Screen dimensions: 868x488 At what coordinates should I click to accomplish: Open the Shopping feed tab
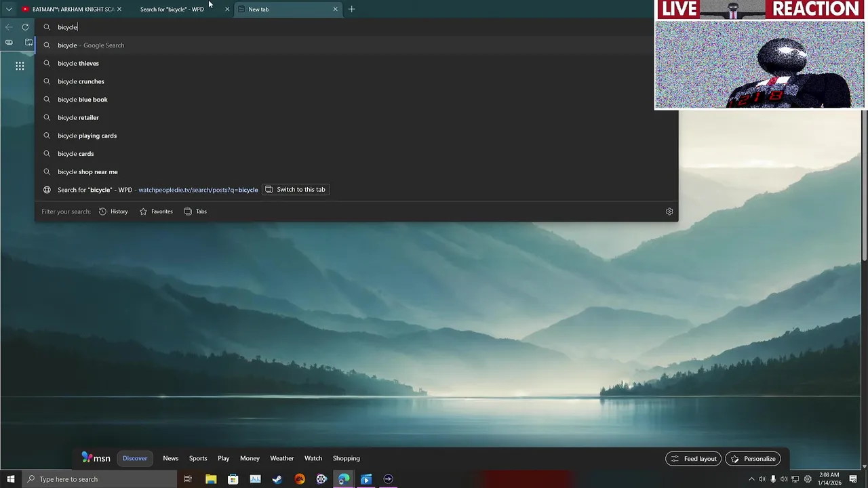coord(347,458)
